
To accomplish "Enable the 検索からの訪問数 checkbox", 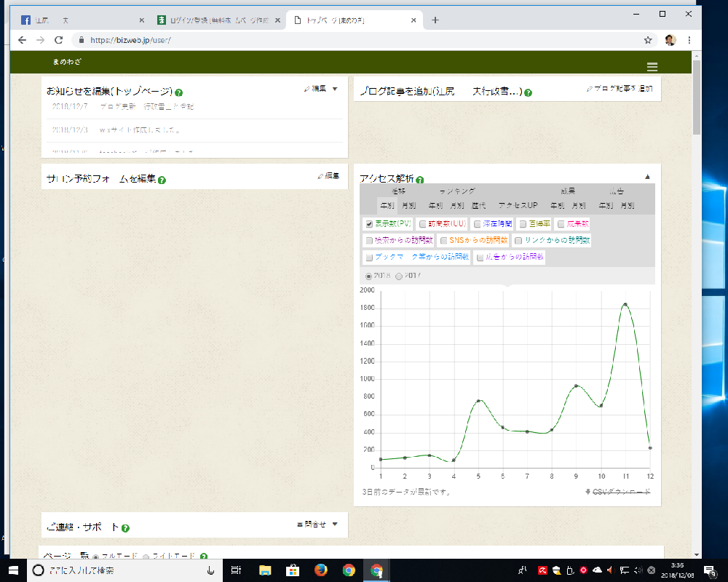I will pos(369,240).
